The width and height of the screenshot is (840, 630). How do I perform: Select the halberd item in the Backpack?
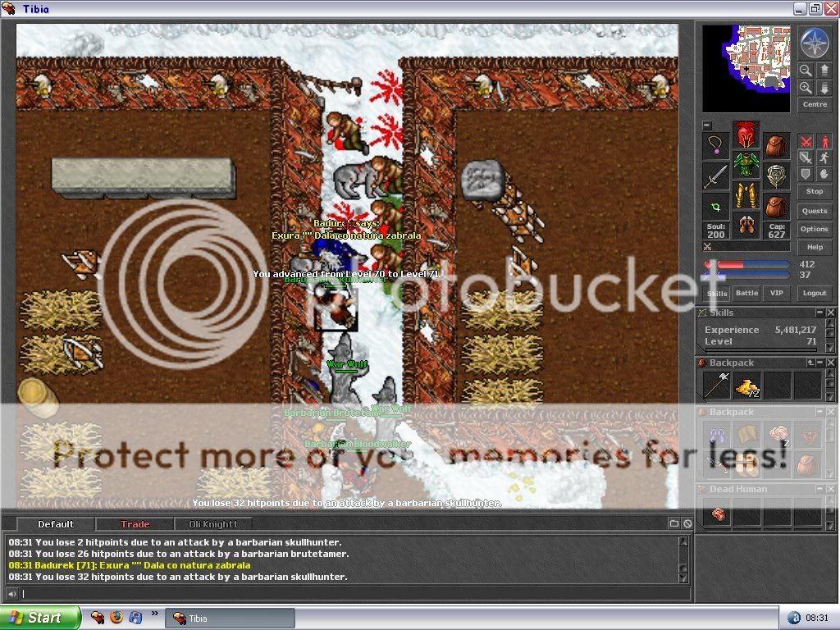pos(716,385)
